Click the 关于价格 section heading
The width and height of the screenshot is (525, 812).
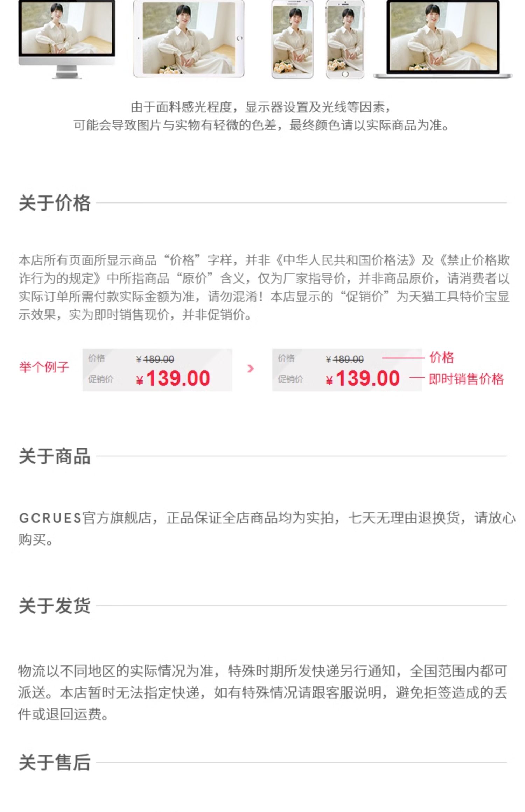tap(55, 203)
